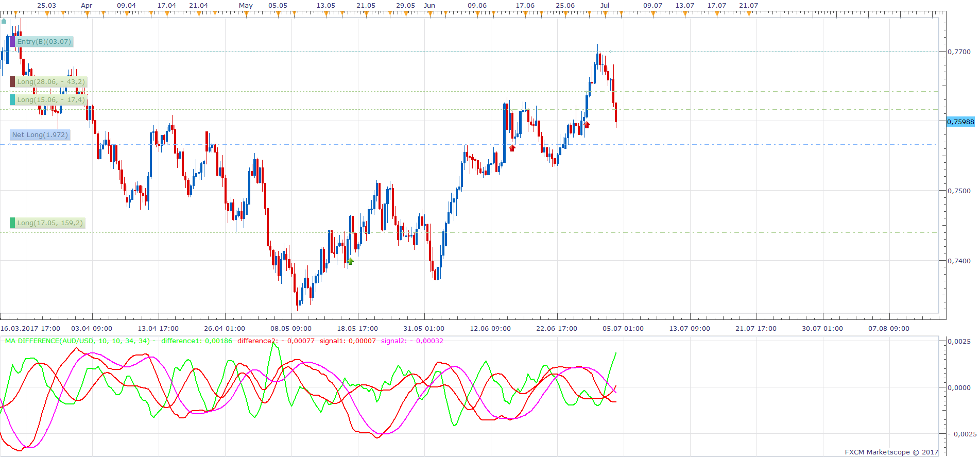Click the orange marker under May label
This screenshot has width=980, height=457.
(246, 14)
